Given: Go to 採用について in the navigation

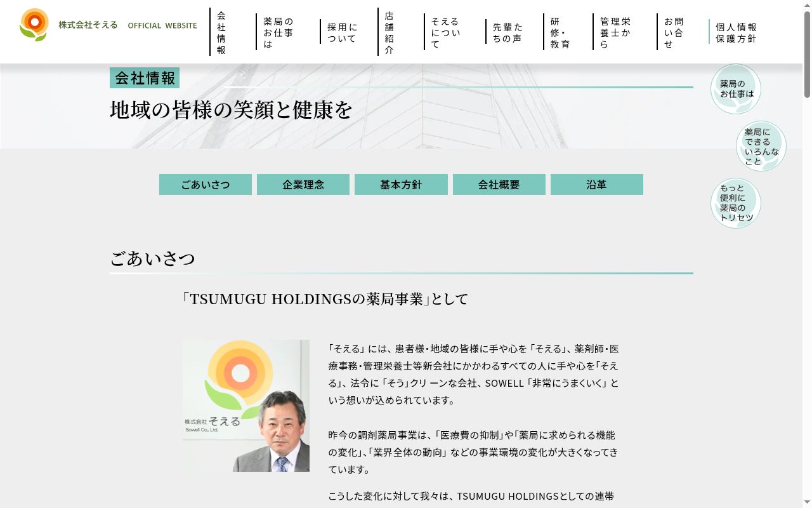Looking at the screenshot, I should (x=343, y=32).
